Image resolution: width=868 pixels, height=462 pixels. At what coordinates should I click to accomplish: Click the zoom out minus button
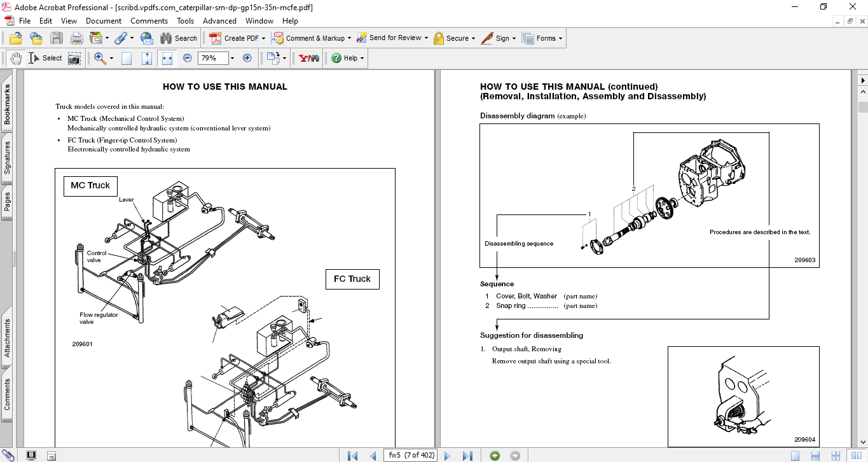tap(188, 58)
